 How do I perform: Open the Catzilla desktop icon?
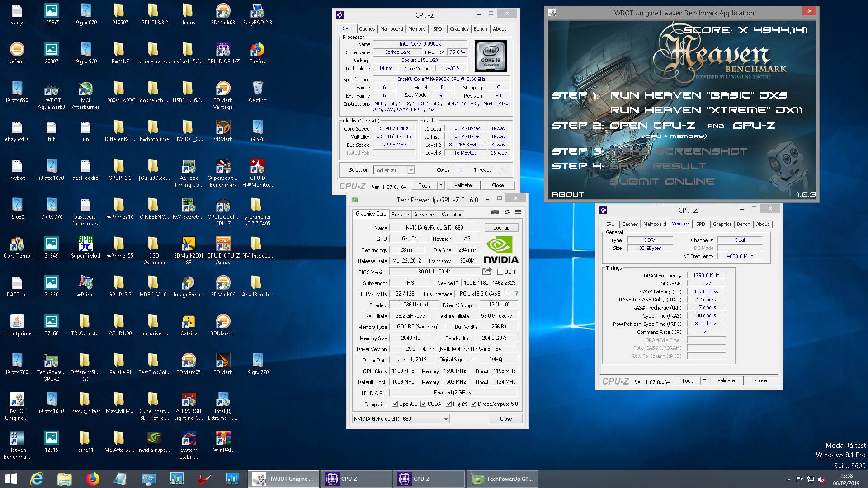189,325
